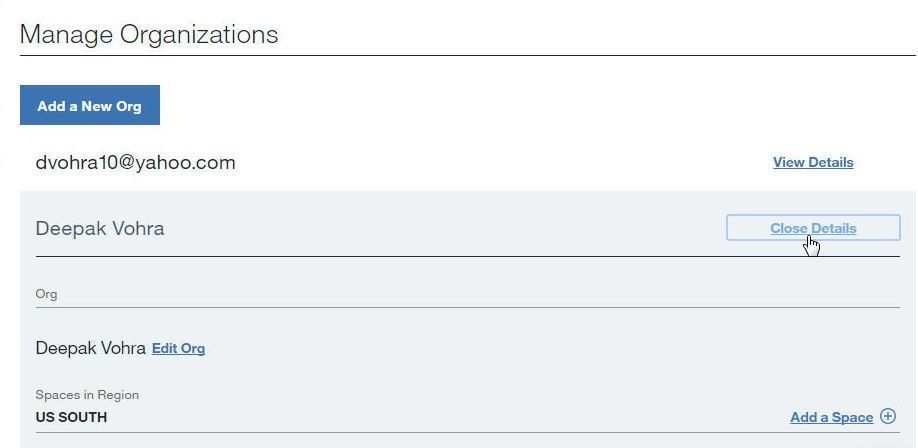Click the word Organizations in the page title
918x448 pixels.
click(x=199, y=34)
